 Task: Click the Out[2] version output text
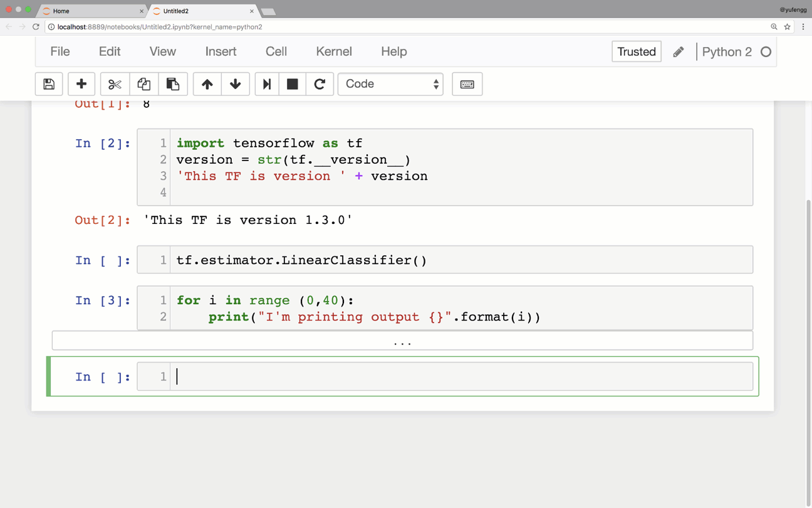click(x=248, y=220)
